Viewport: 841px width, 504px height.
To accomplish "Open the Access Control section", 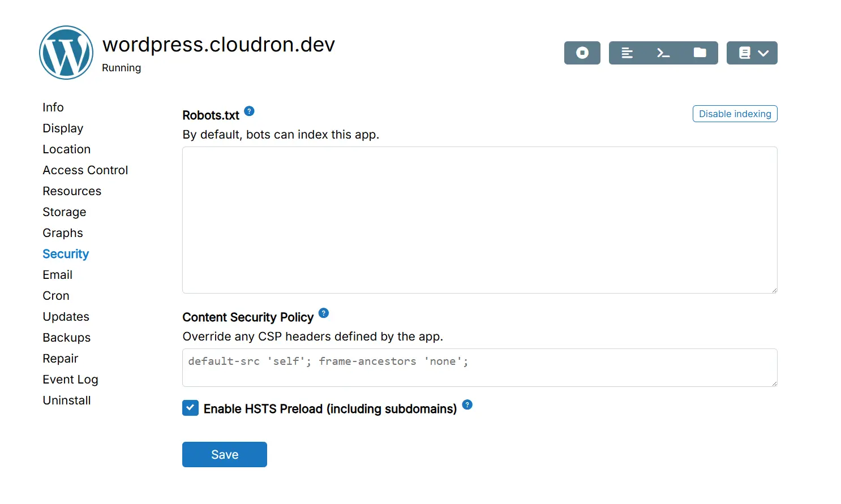I will [x=85, y=170].
